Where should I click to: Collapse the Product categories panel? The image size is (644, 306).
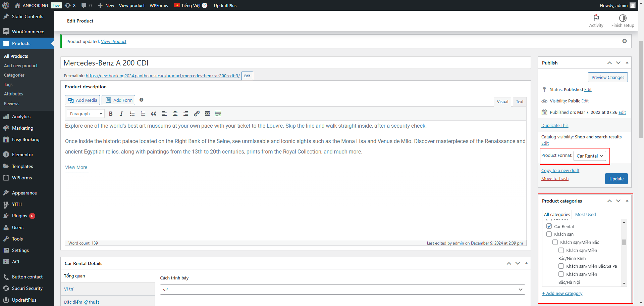[x=627, y=201]
